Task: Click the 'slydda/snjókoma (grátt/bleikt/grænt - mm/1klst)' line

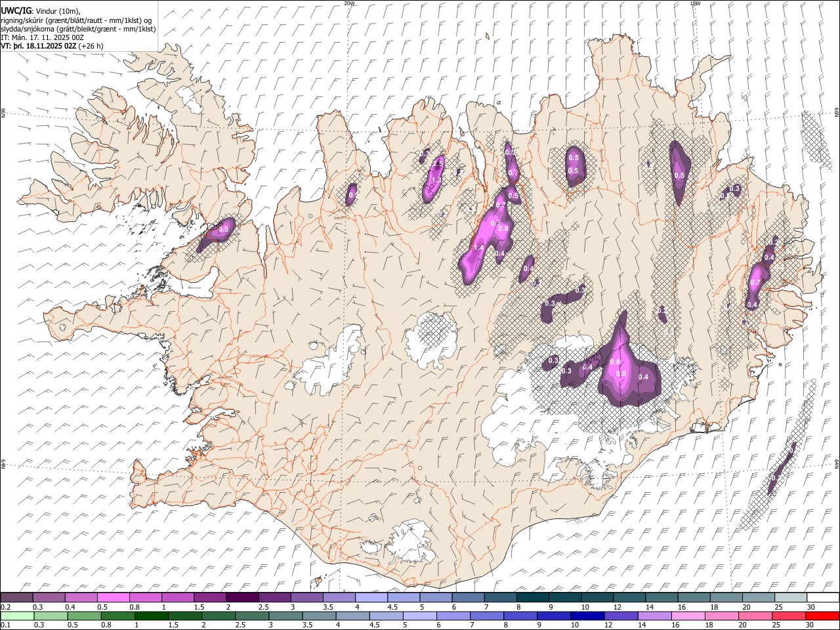Action: 78,29
